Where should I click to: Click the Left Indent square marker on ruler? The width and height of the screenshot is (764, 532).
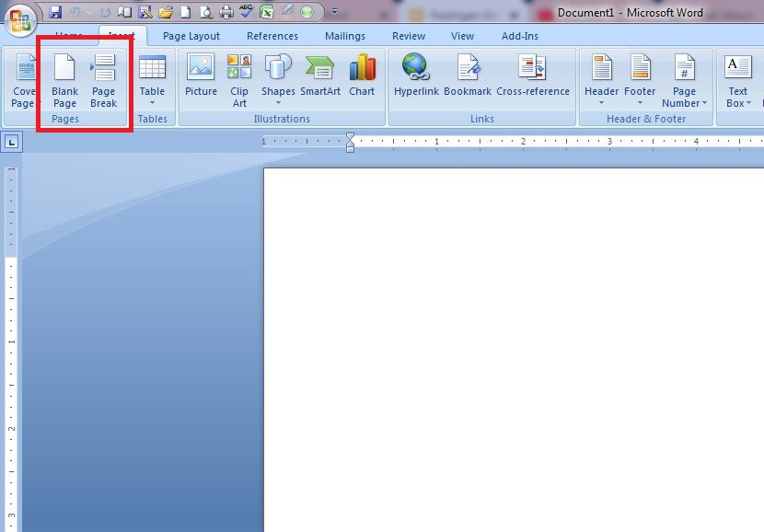(350, 149)
